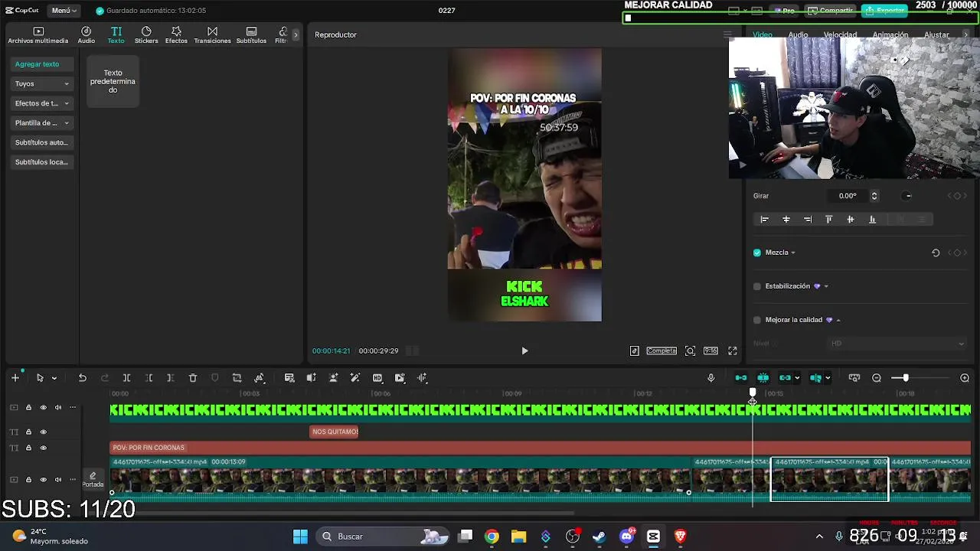
Task: Open the Subtítulos tab
Action: tap(251, 35)
